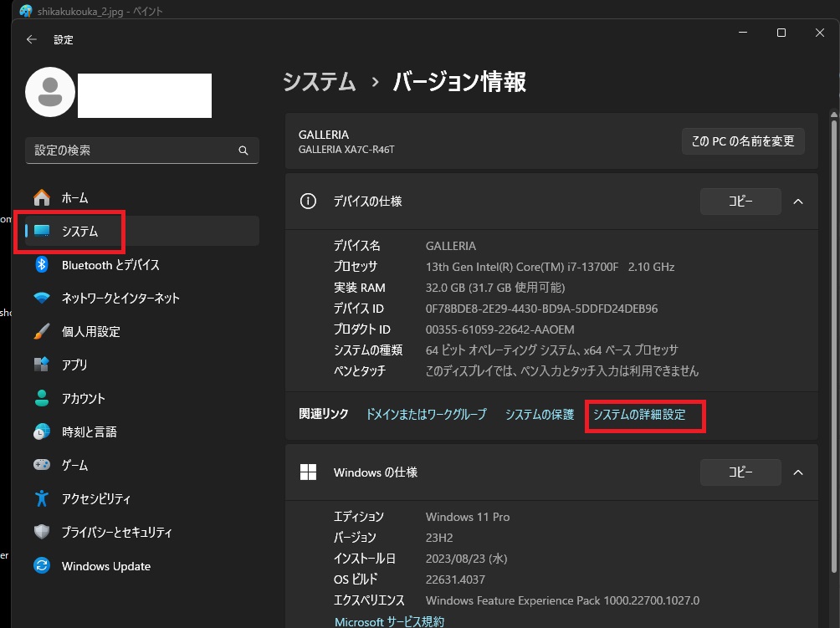Open Windows Update section
Image resolution: width=840 pixels, height=628 pixels.
point(142,565)
